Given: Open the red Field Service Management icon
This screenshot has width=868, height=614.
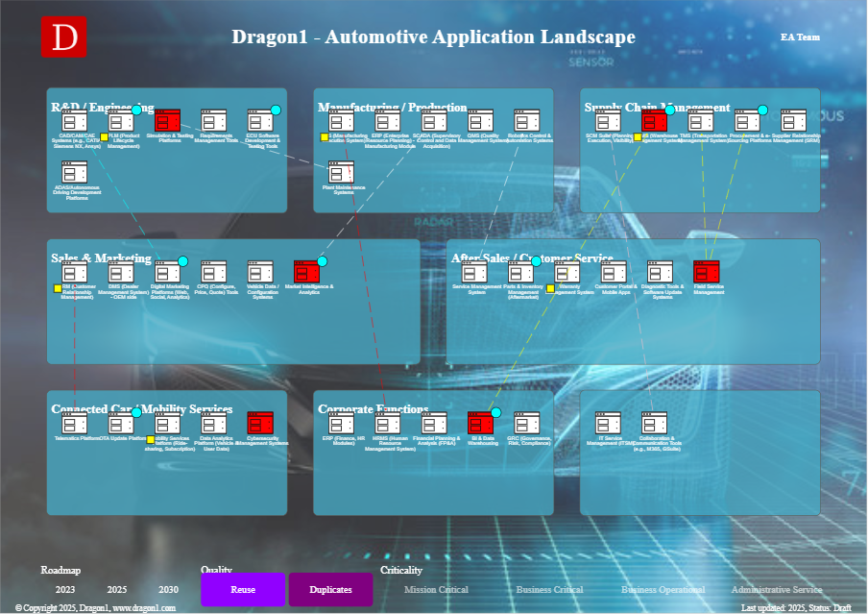Looking at the screenshot, I should click(708, 272).
